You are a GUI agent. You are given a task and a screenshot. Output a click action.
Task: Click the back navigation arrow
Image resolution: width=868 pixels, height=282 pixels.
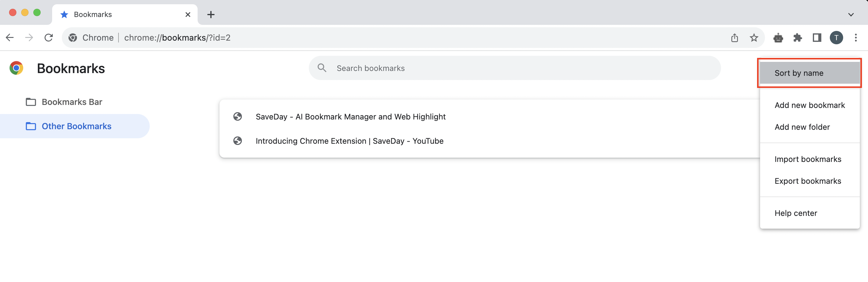click(x=9, y=37)
